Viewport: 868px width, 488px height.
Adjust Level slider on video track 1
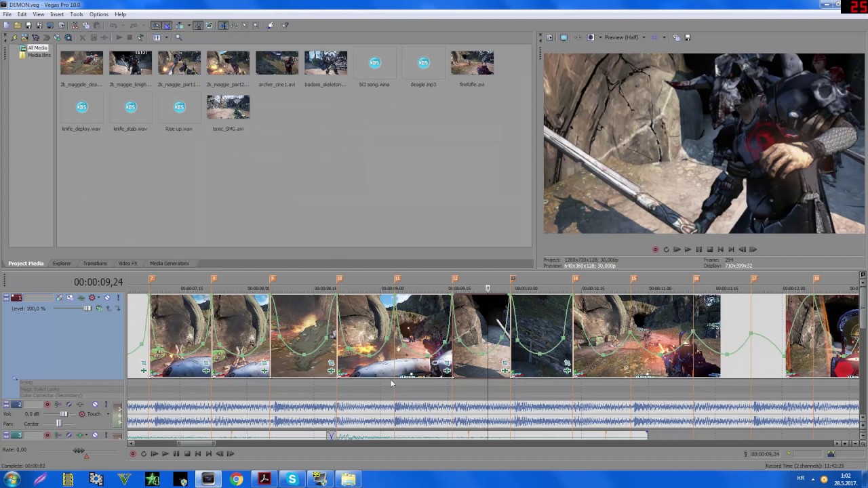pos(87,308)
